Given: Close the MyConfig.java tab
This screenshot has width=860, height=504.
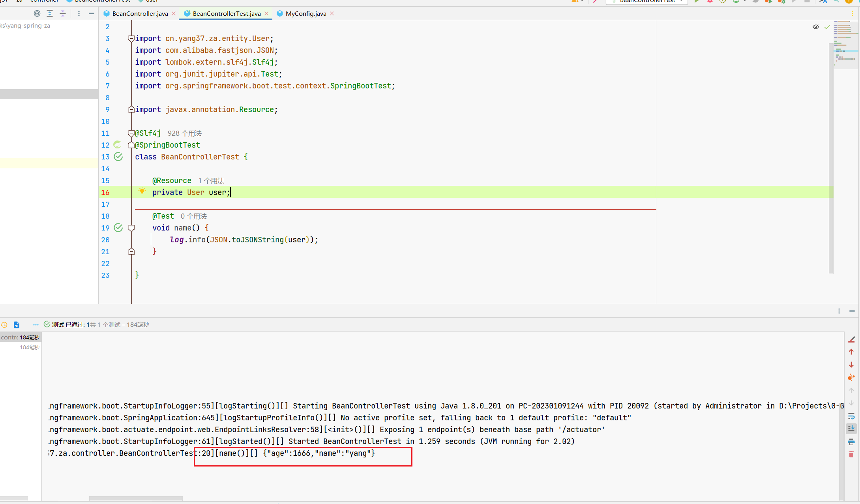Looking at the screenshot, I should 332,13.
